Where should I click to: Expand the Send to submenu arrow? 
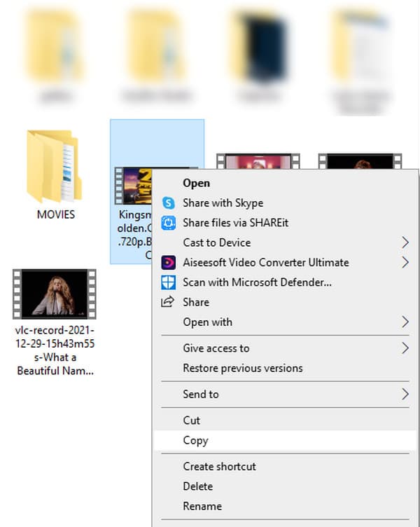(x=405, y=395)
